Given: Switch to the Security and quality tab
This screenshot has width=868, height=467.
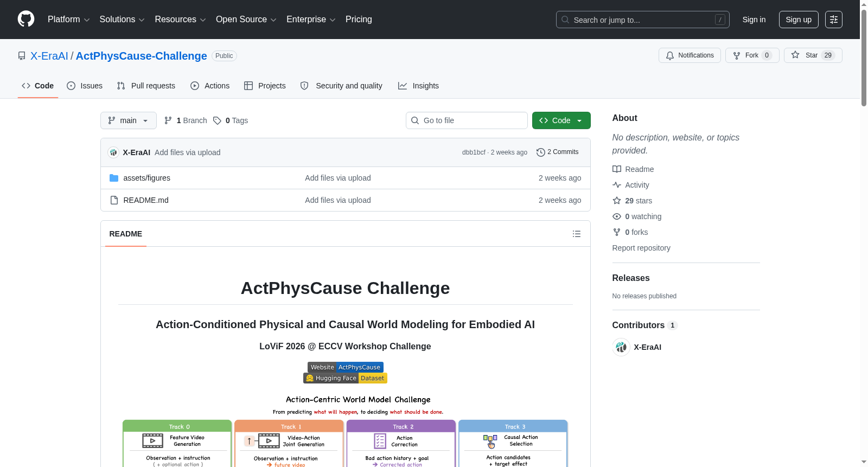Looking at the screenshot, I should click(341, 86).
